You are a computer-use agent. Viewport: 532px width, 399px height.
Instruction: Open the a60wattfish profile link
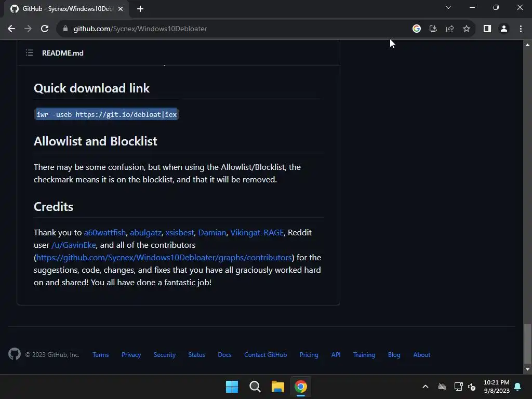[x=105, y=232]
